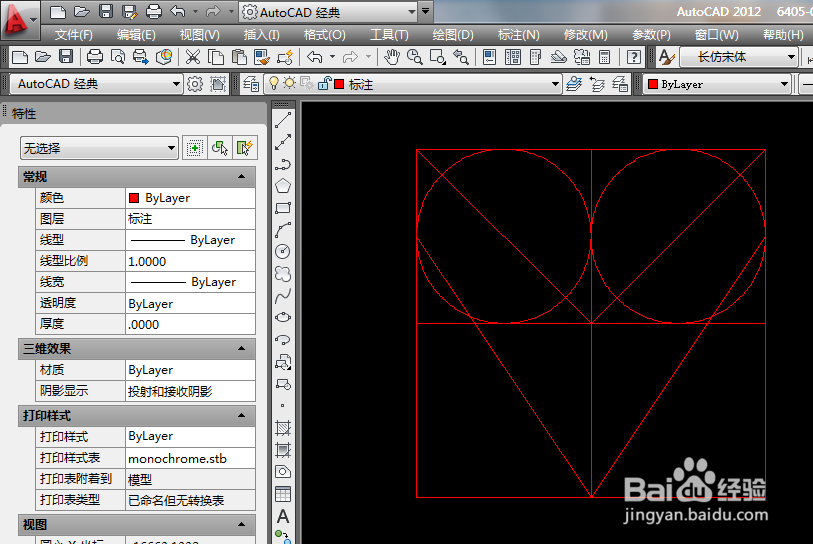The width and height of the screenshot is (813, 544).
Task: Click the Select Objects icon in Properties
Action: click(x=220, y=148)
